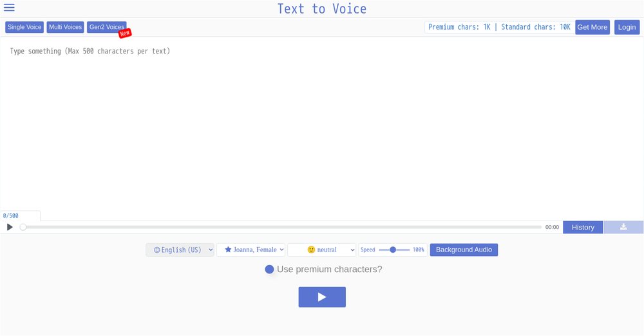Click the audio progress bar track
644x336 pixels.
click(x=283, y=227)
